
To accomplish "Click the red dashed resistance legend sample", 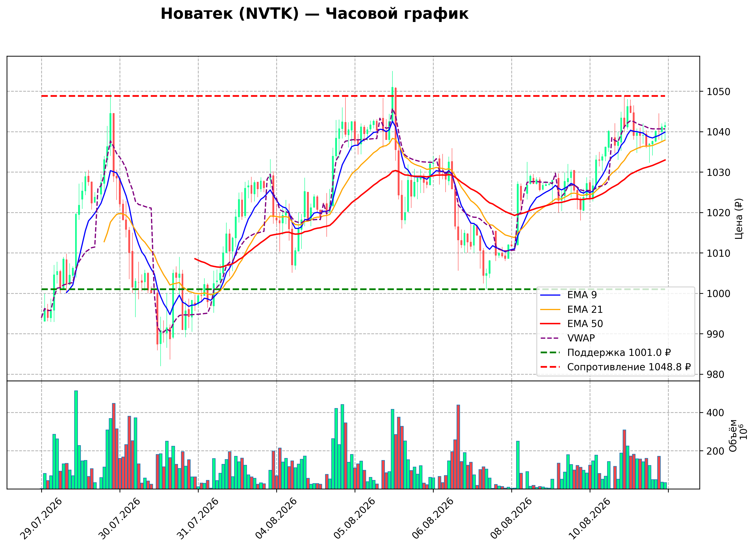I will (550, 367).
